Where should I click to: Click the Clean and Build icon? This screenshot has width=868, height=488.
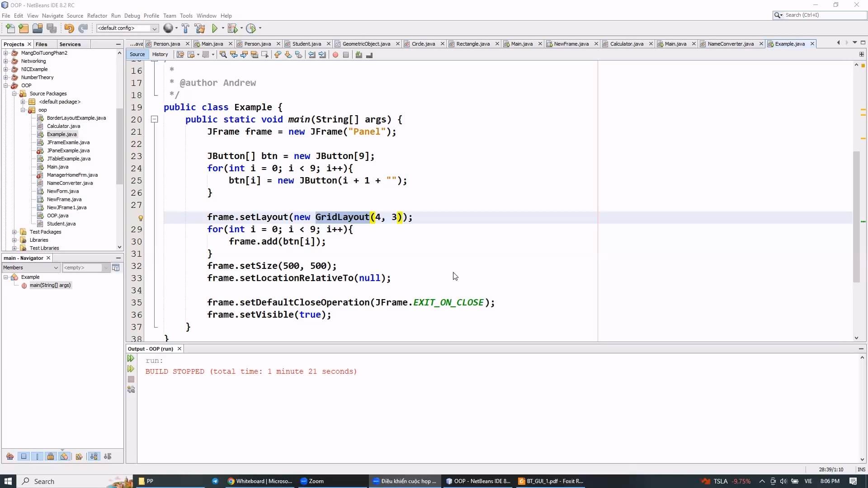click(200, 28)
